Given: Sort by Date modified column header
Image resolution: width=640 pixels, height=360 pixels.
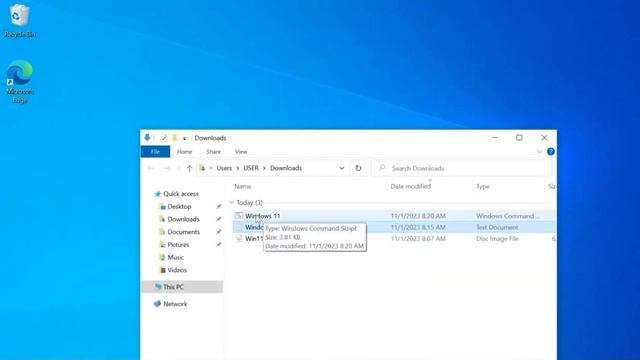Looking at the screenshot, I should point(411,187).
